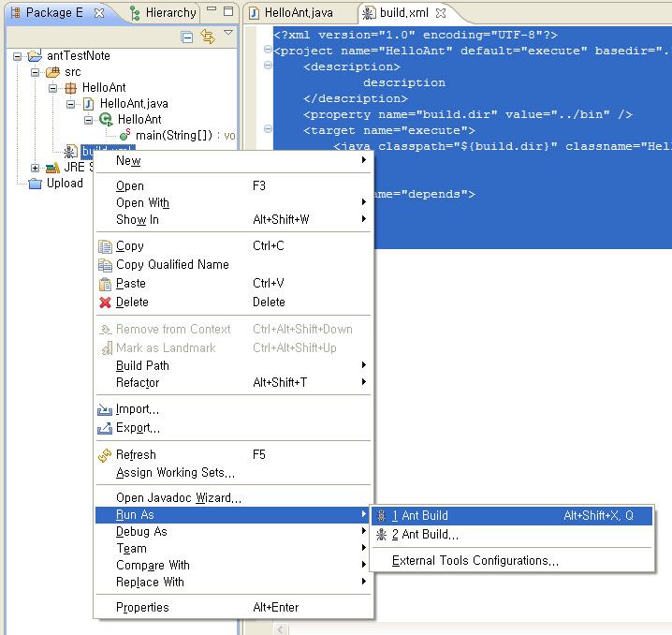Run 1 Ant Build
The width and height of the screenshot is (672, 635).
(x=512, y=516)
